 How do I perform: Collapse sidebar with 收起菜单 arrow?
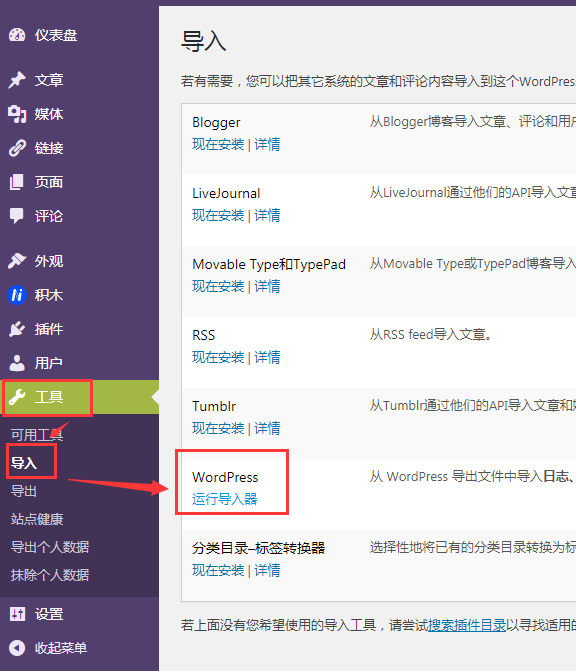[17, 648]
